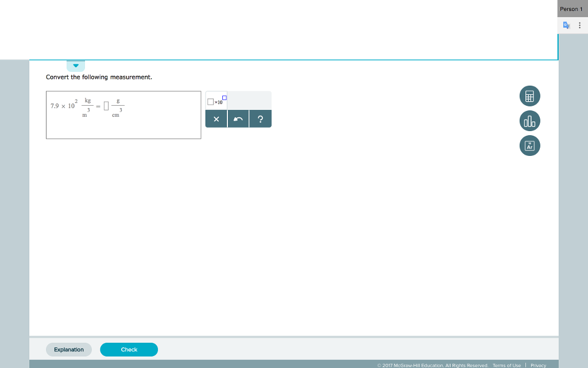
Task: Open the three-dot options menu
Action: (x=579, y=25)
